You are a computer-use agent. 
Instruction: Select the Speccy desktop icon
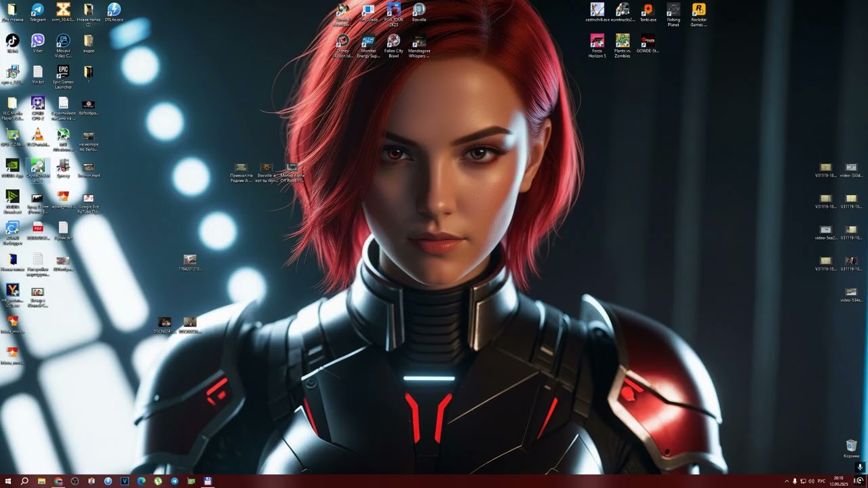click(63, 168)
